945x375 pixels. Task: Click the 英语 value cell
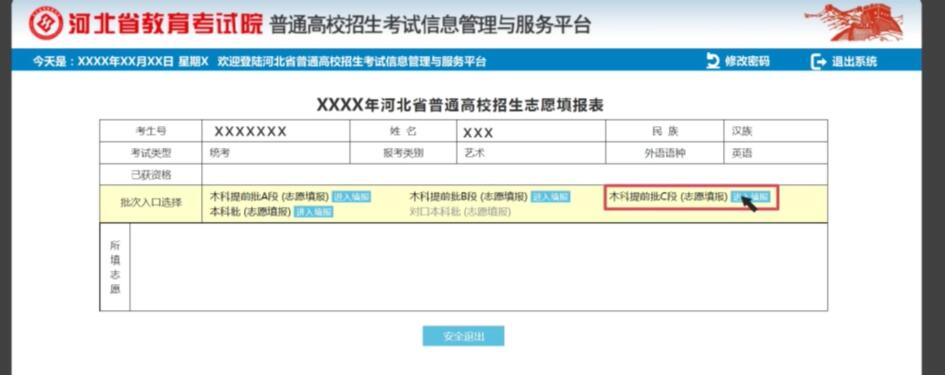pyautogui.click(x=775, y=153)
